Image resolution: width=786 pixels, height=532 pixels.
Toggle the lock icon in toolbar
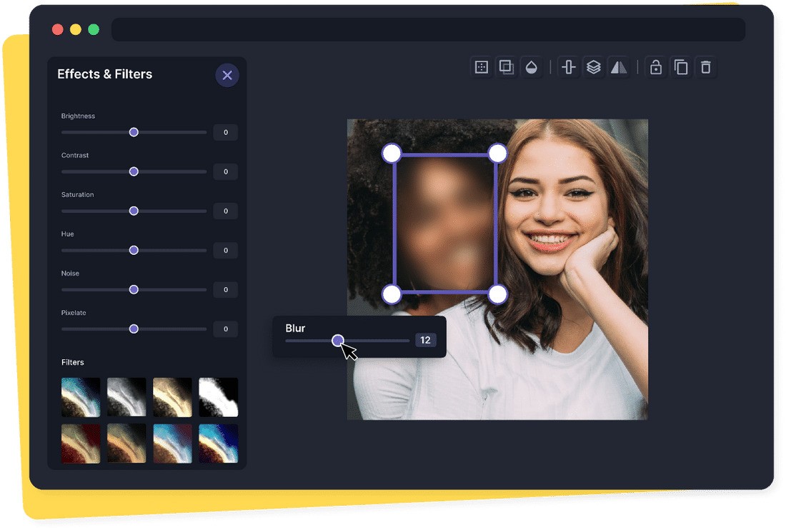pos(656,67)
